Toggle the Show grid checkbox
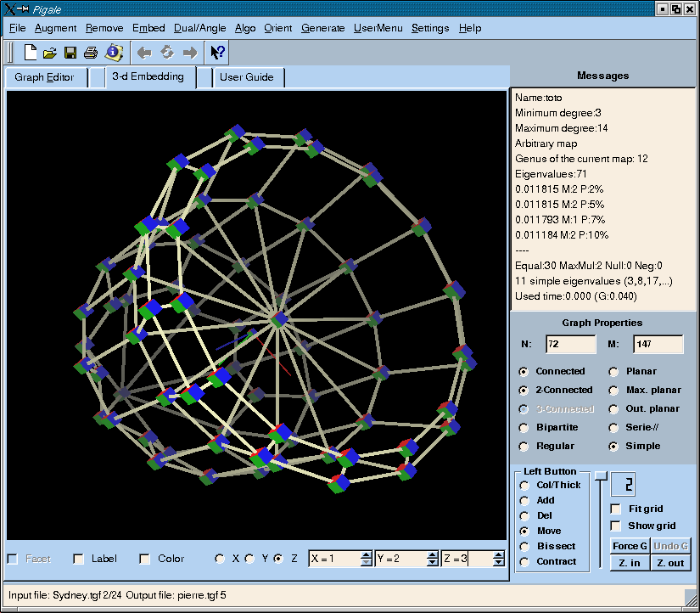700x613 pixels. (616, 526)
